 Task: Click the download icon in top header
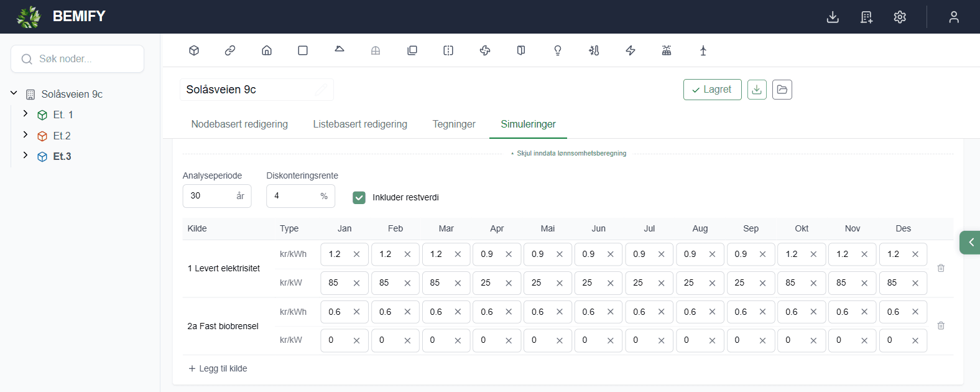[833, 17]
